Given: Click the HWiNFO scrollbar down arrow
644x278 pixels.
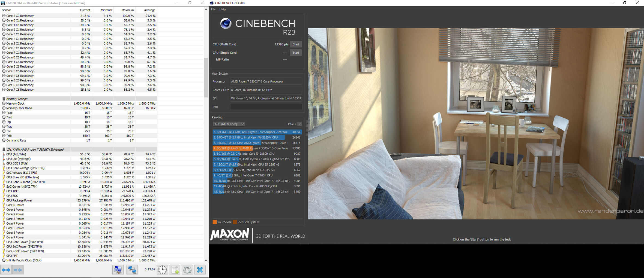Looking at the screenshot, I should pyautogui.click(x=206, y=260).
